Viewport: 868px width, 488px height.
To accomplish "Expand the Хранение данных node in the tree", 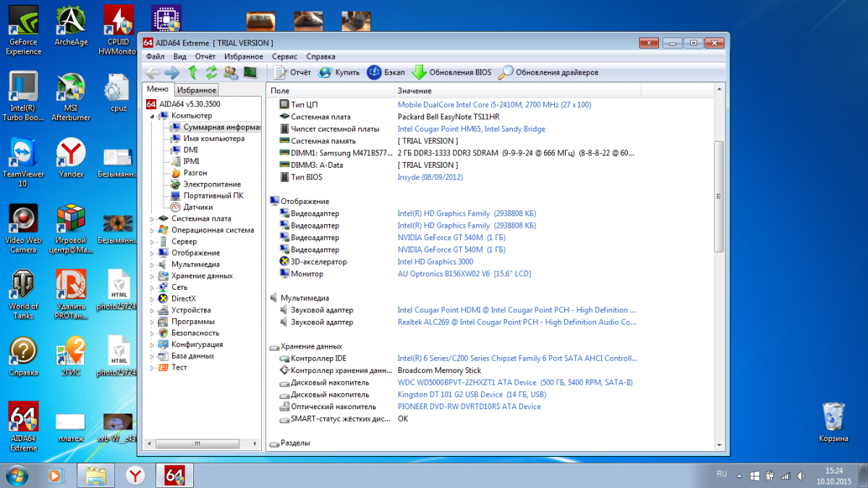I will point(153,276).
